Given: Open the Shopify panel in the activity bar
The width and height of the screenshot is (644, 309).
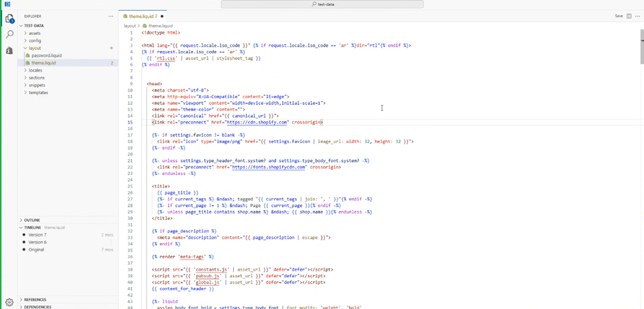Looking at the screenshot, I should click(x=9, y=50).
